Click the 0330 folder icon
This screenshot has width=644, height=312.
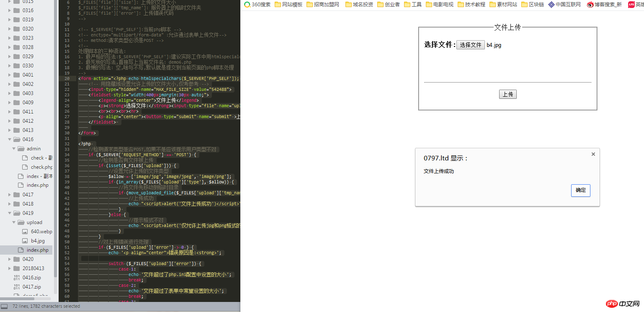click(x=17, y=66)
